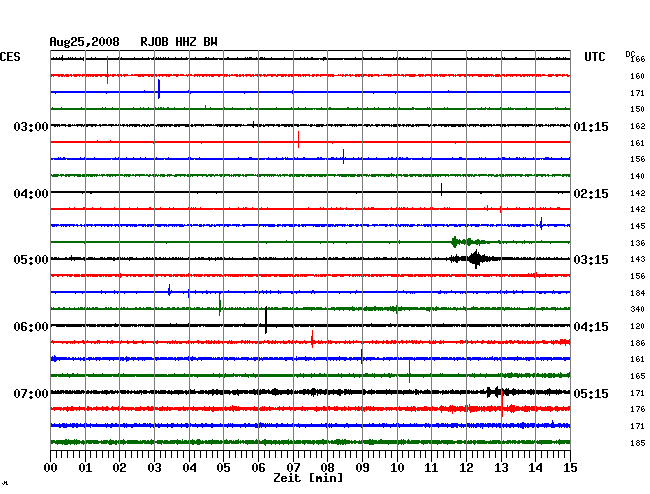This screenshot has width=650, height=494.
Task: Click the BW network label
Action: coord(210,42)
